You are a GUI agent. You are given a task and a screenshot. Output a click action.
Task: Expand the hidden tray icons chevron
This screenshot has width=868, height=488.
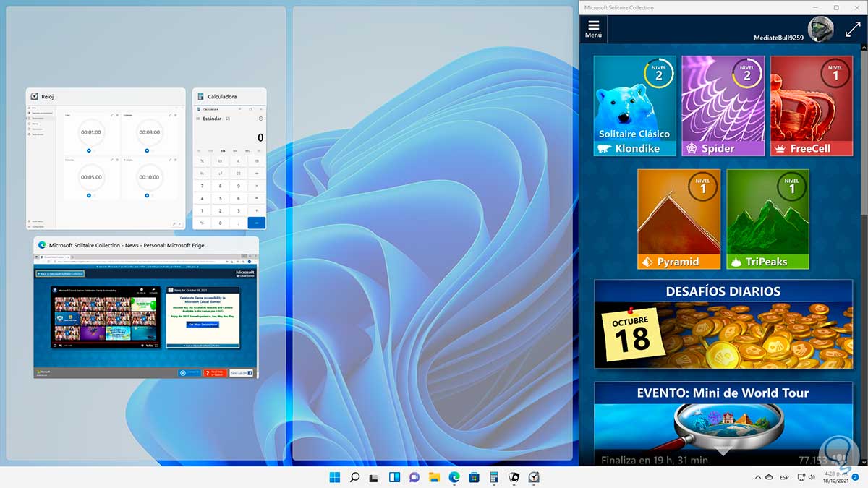(758, 477)
